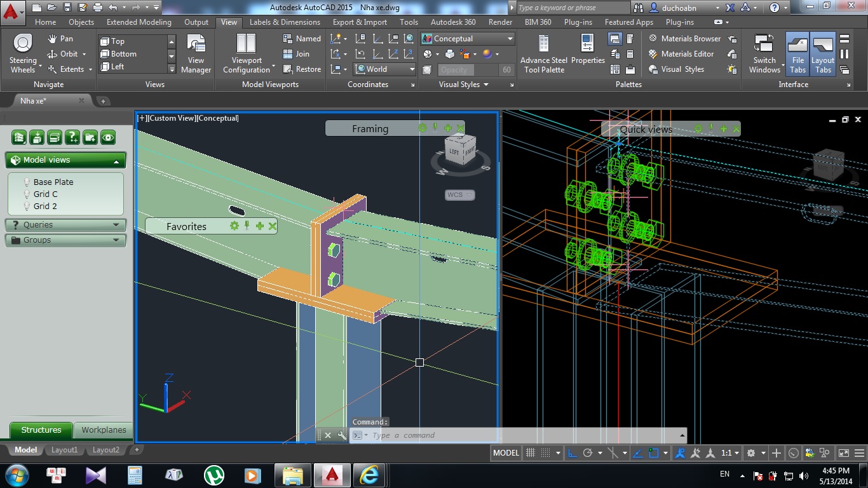Switch to Labels & Dimensions tab
This screenshot has width=868, height=488.
(x=285, y=22)
